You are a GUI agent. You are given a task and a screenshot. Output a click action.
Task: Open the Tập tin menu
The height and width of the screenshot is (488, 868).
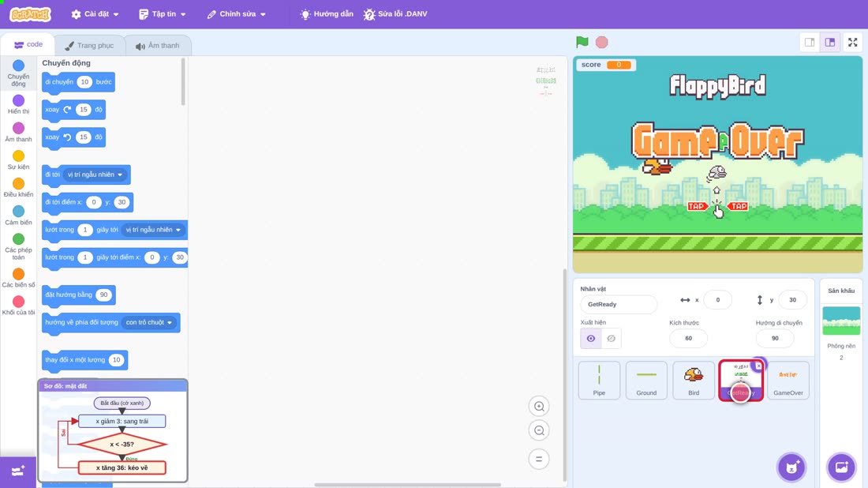point(163,14)
